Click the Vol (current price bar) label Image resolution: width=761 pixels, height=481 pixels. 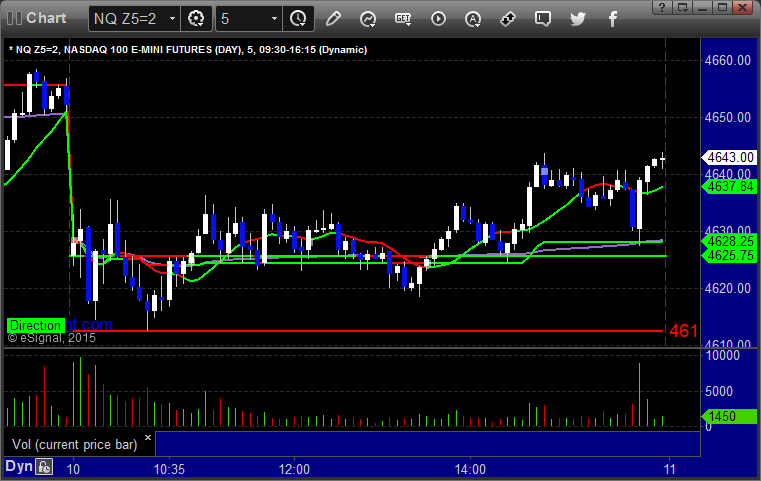[x=75, y=445]
